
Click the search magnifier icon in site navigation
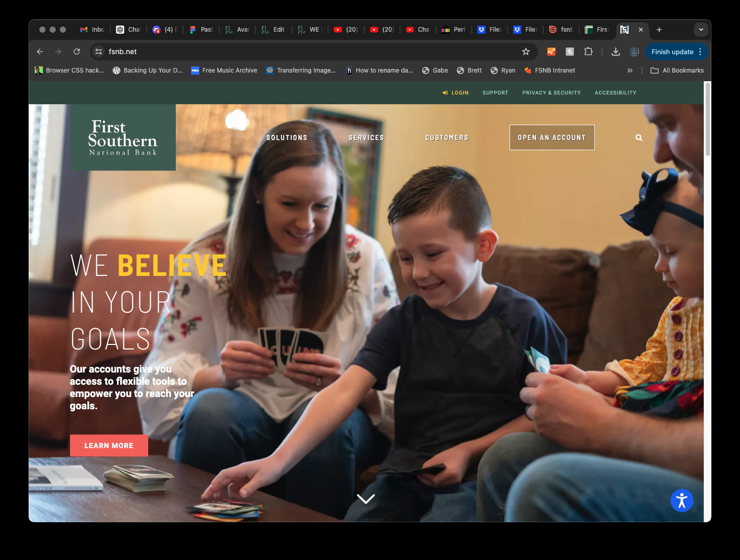(x=639, y=137)
